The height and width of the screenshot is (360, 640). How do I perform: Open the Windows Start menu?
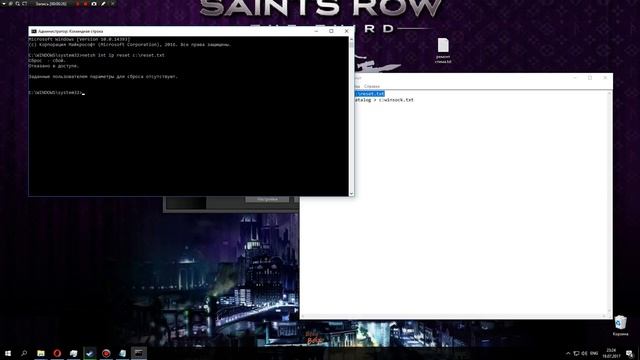pyautogui.click(x=8, y=353)
